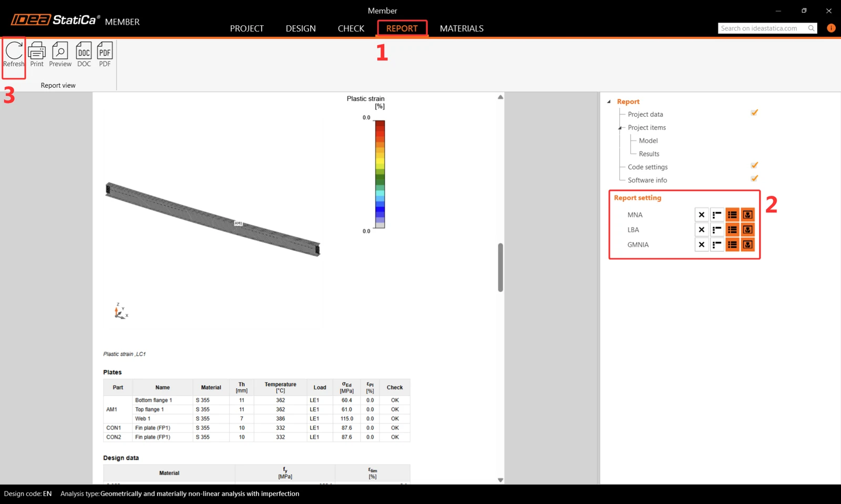Click the "60.4" stress value cell

pyautogui.click(x=347, y=400)
